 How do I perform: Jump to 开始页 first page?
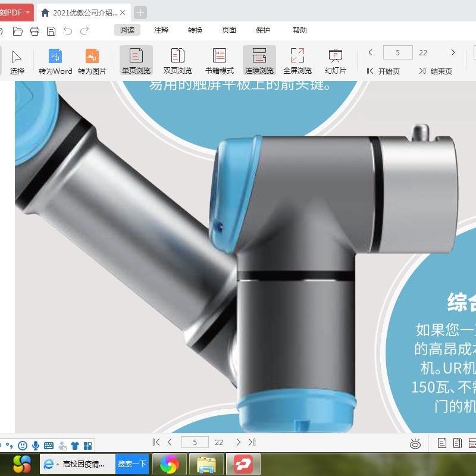click(x=383, y=71)
